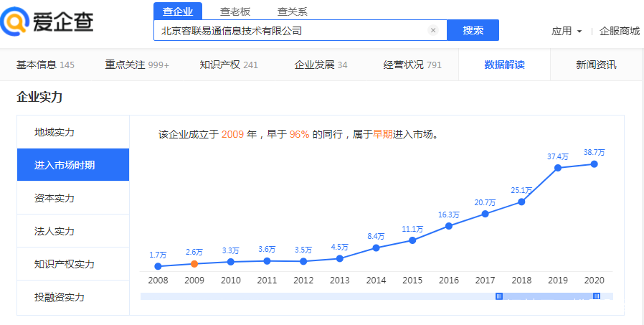
Task: Go to the 知识产权 section
Action: click(x=229, y=65)
